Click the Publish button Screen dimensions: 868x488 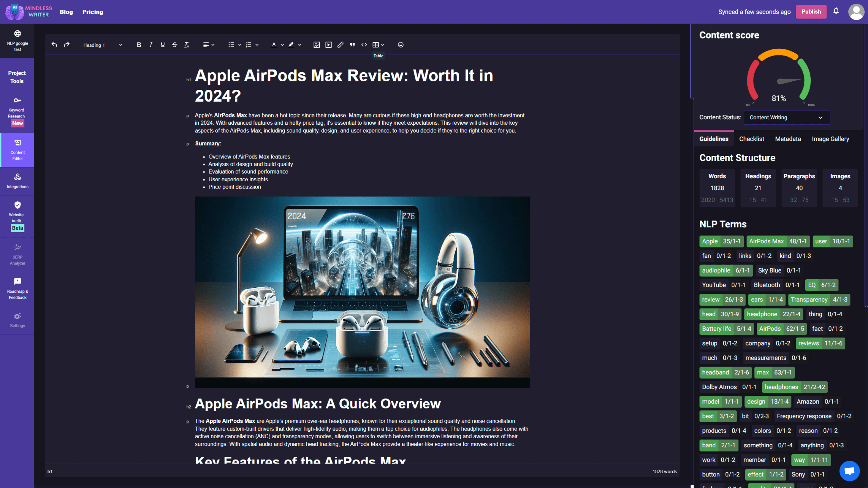811,12
